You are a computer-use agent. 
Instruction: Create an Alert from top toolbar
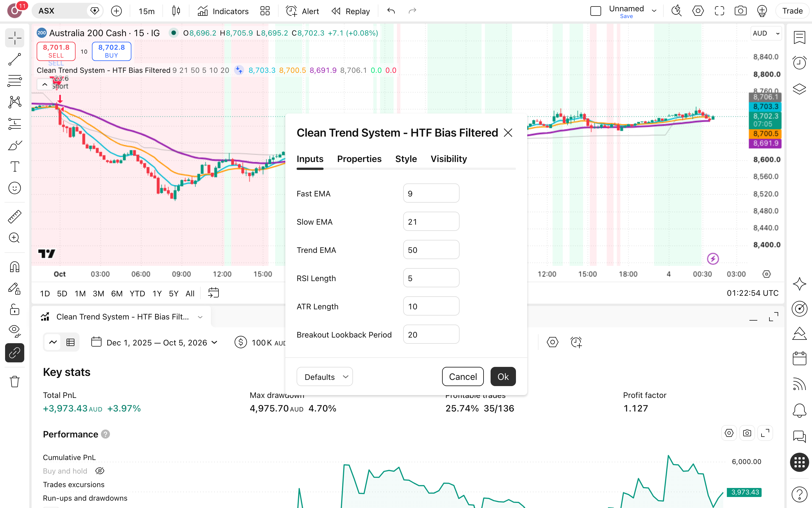(302, 11)
